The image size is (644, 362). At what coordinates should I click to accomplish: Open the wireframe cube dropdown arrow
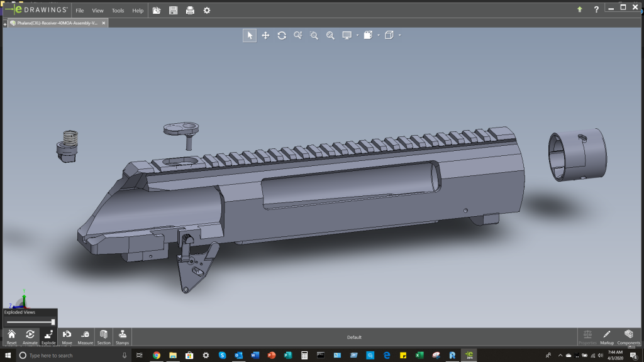(399, 35)
